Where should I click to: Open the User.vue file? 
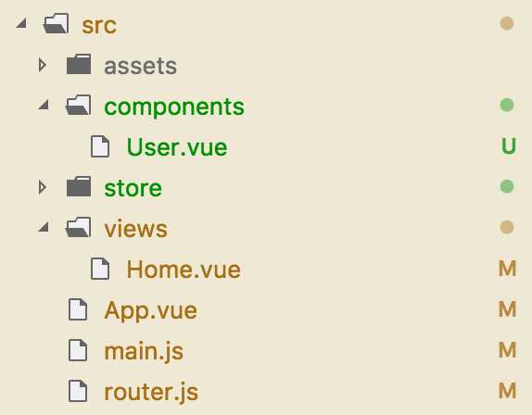coord(177,147)
